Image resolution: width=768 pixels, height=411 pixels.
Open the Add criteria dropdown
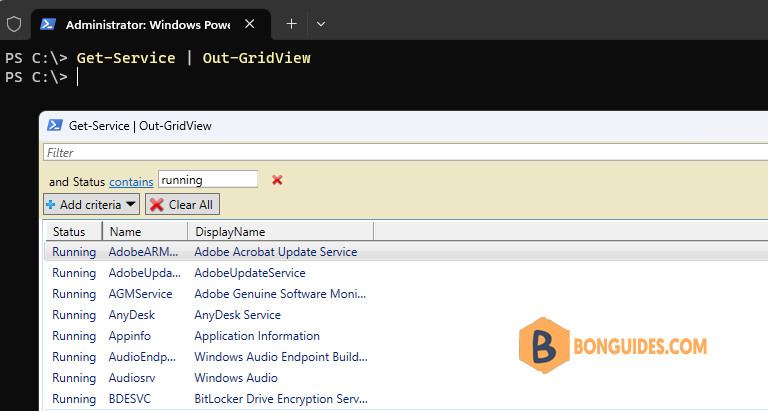(x=92, y=204)
